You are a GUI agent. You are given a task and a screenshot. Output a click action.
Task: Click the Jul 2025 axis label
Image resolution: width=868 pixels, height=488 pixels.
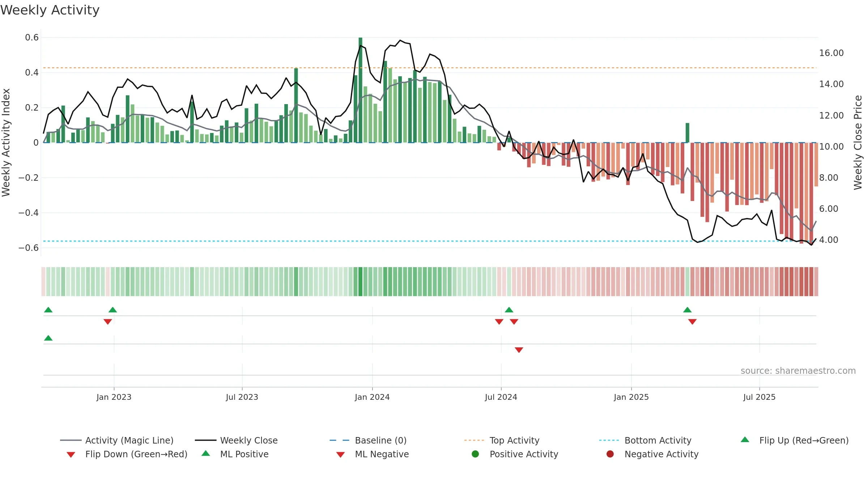coord(759,397)
